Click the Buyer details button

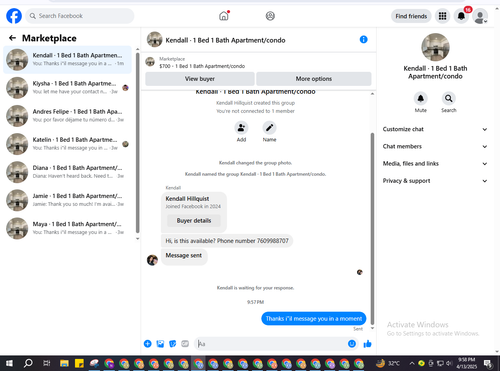(x=194, y=221)
